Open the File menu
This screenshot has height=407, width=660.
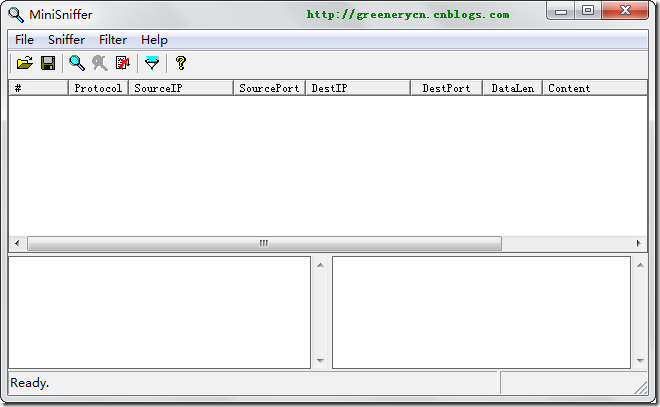24,40
